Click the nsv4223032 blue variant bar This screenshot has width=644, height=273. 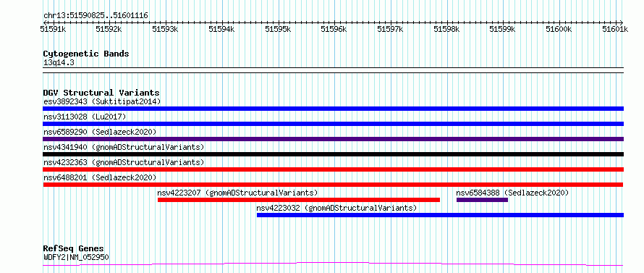click(440, 215)
